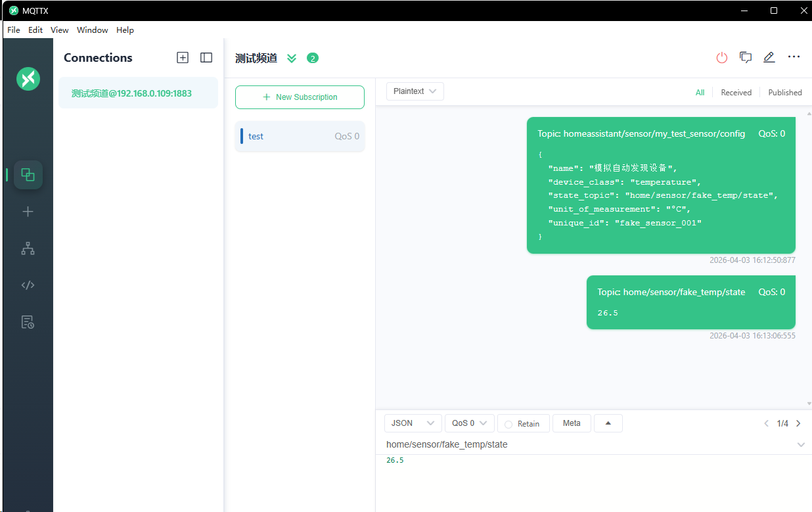This screenshot has width=812, height=512.
Task: Show only Received messages
Action: click(736, 93)
